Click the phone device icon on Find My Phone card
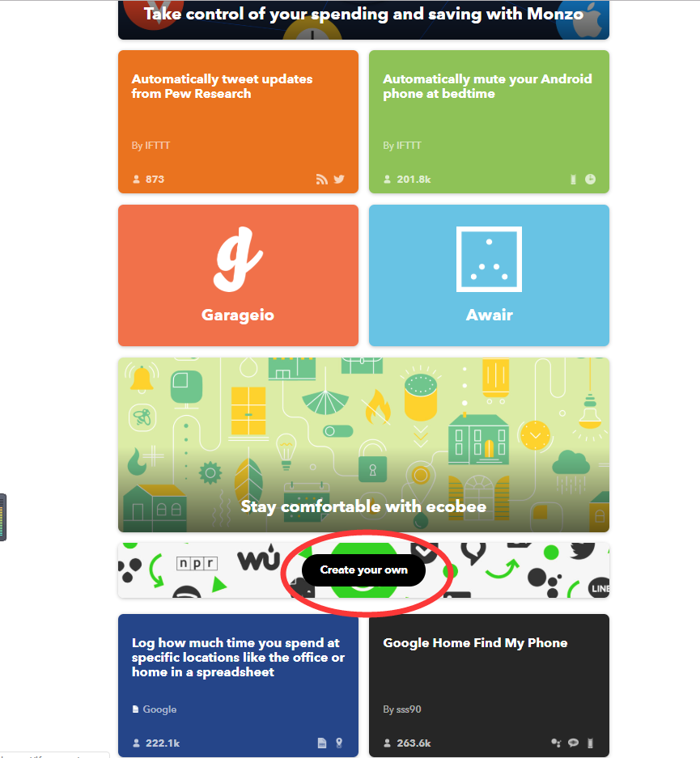Viewport: 700px width, 758px height. (590, 743)
